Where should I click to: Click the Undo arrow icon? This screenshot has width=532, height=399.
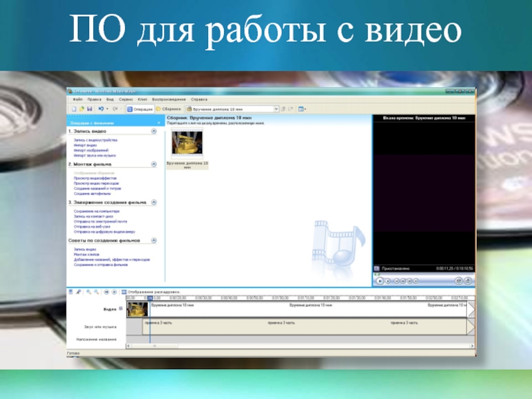(100, 108)
